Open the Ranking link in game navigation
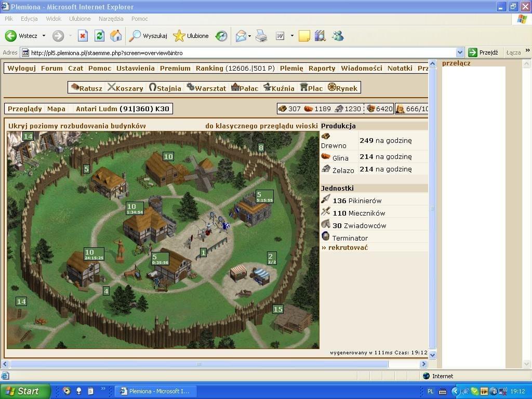The image size is (532, 399). 209,68
